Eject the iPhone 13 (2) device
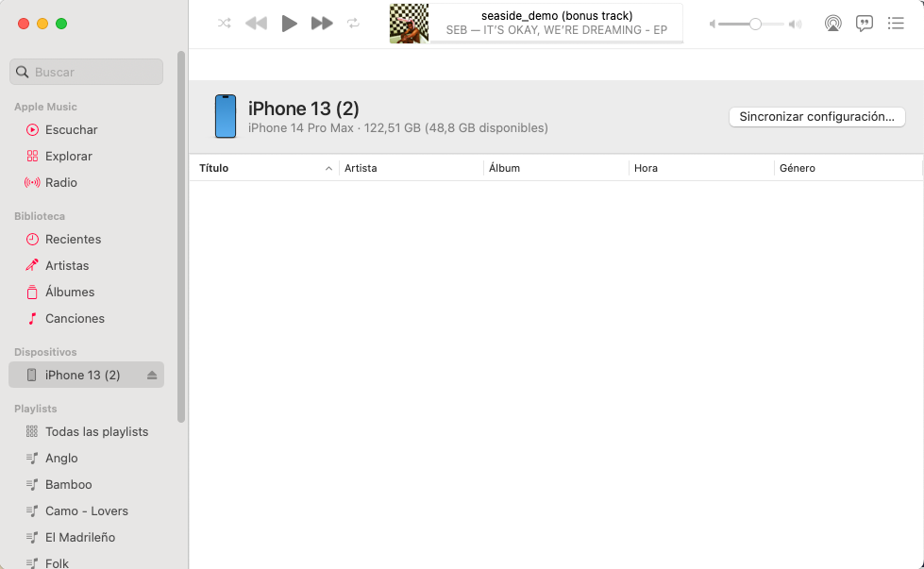The image size is (924, 569). [152, 376]
